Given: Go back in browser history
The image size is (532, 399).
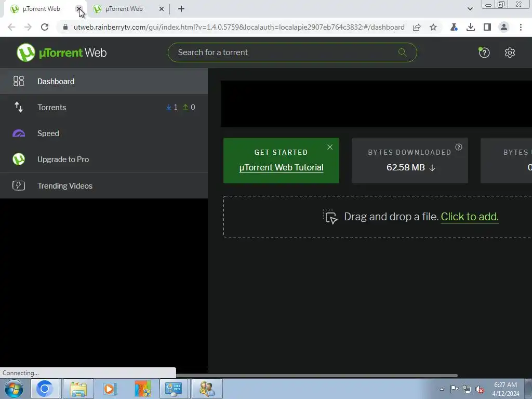Looking at the screenshot, I should coord(11,27).
